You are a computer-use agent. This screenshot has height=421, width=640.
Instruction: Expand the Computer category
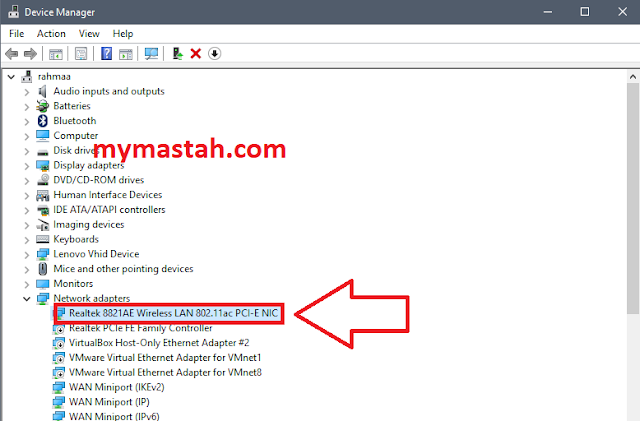[x=27, y=136]
